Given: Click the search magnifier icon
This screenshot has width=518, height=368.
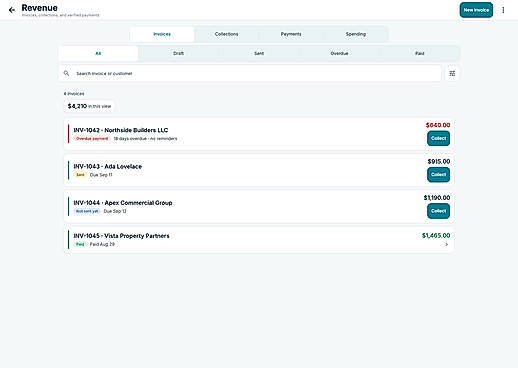Looking at the screenshot, I should (66, 73).
